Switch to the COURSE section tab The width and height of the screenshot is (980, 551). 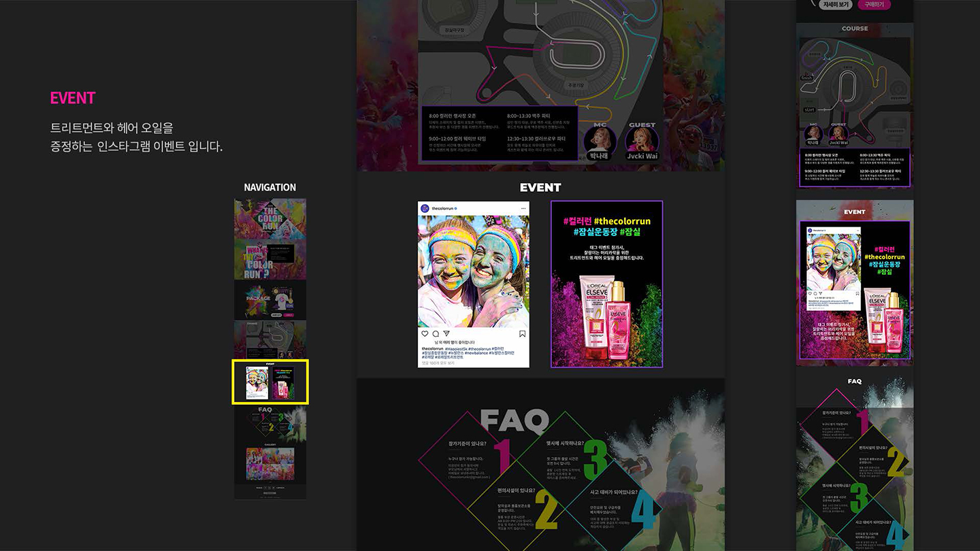855,28
